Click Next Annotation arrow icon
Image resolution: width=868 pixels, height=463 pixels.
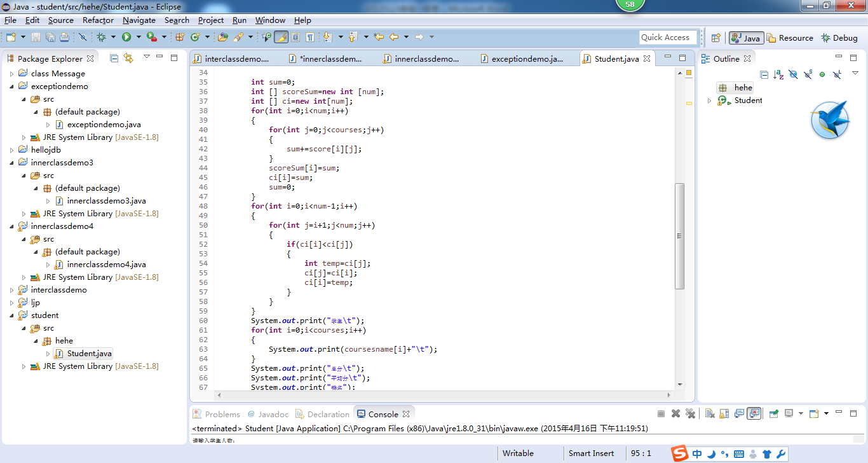(327, 37)
